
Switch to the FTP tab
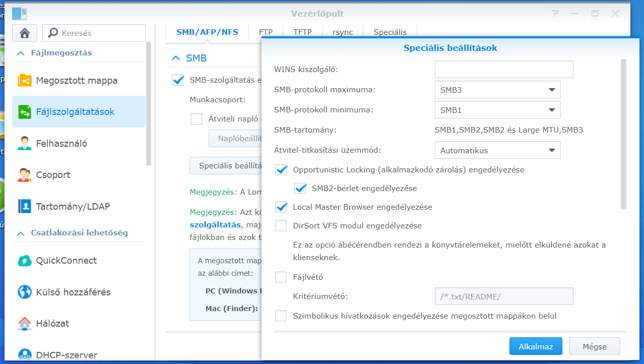(x=266, y=31)
